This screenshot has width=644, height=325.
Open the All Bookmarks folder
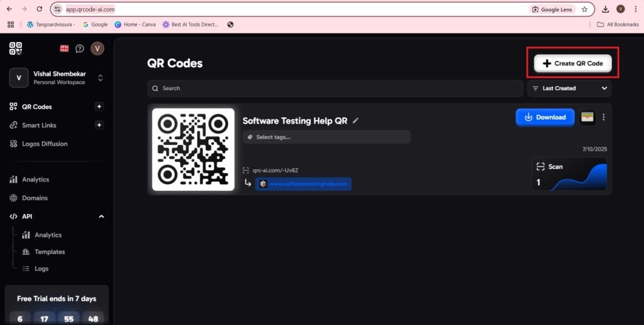618,25
